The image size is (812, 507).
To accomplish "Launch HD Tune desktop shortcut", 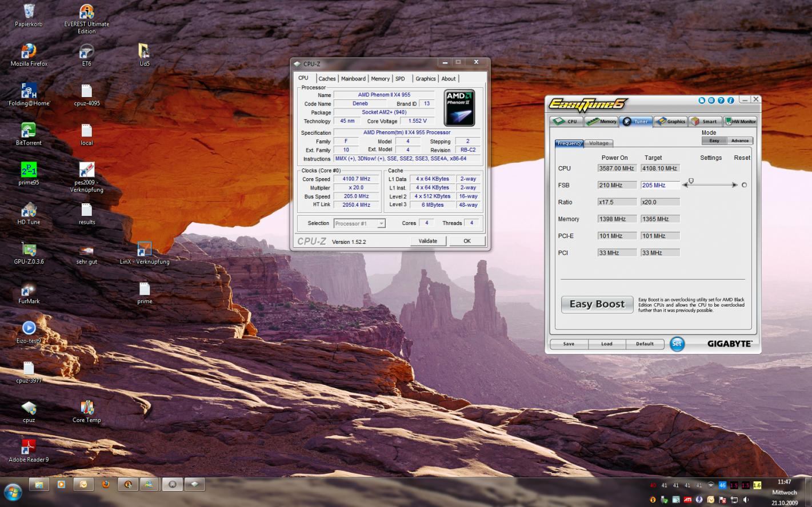I will 29,213.
